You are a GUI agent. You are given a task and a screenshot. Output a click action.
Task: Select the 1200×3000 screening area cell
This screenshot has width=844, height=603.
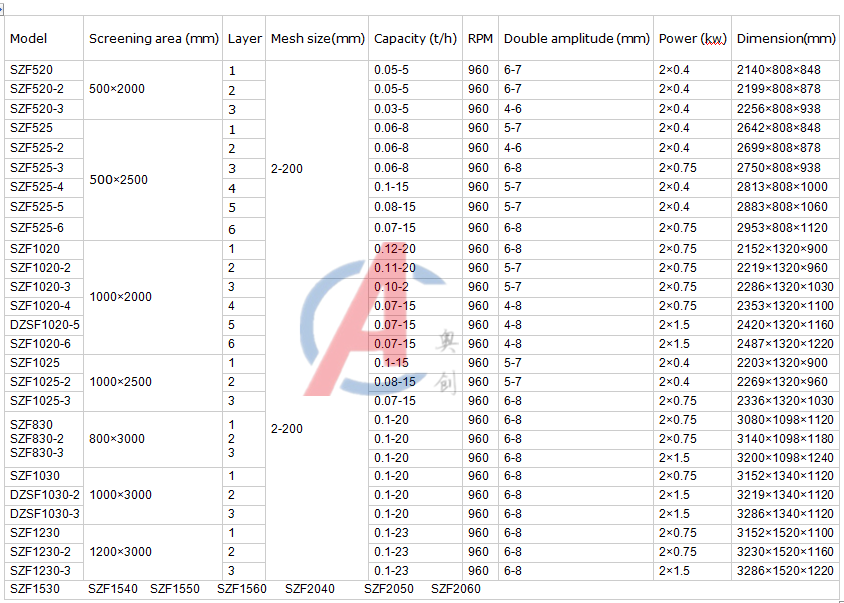click(121, 552)
